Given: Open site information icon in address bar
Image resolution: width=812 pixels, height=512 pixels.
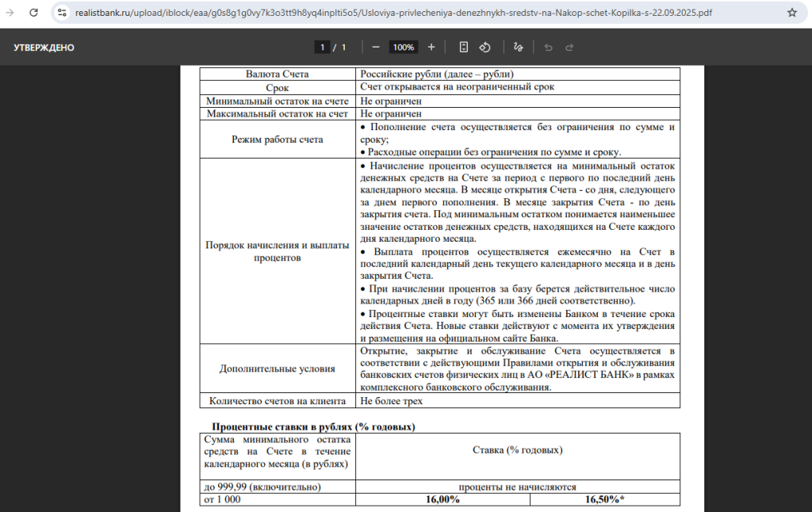Looking at the screenshot, I should pos(62,13).
